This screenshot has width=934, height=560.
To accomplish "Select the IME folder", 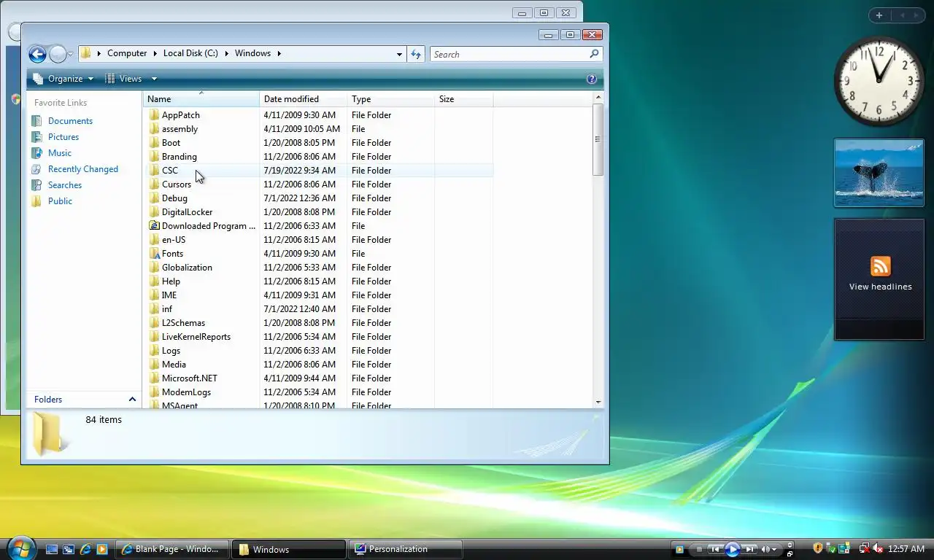I will (169, 295).
